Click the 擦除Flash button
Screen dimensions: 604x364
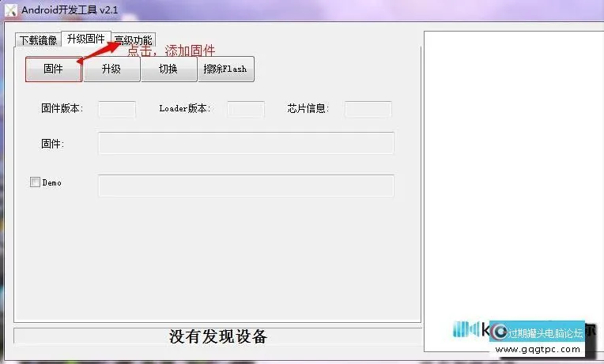pyautogui.click(x=226, y=69)
